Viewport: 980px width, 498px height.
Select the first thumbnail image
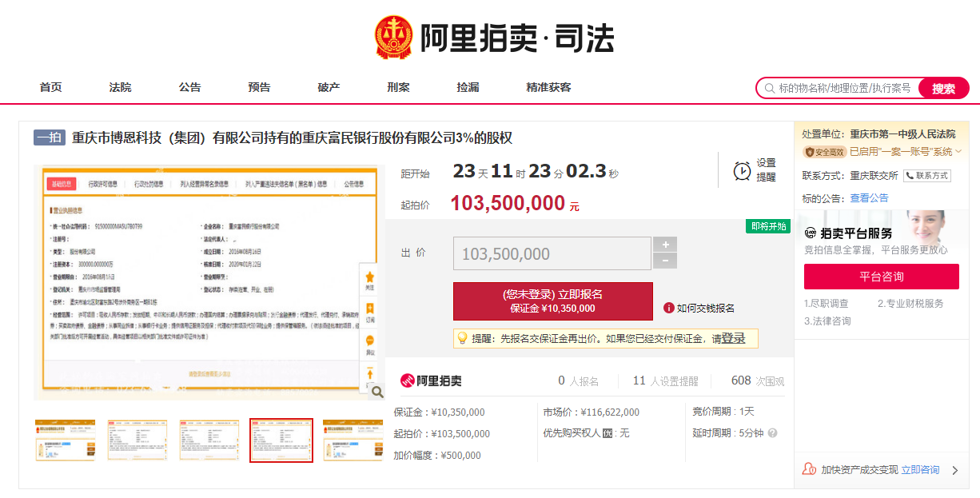(65, 440)
